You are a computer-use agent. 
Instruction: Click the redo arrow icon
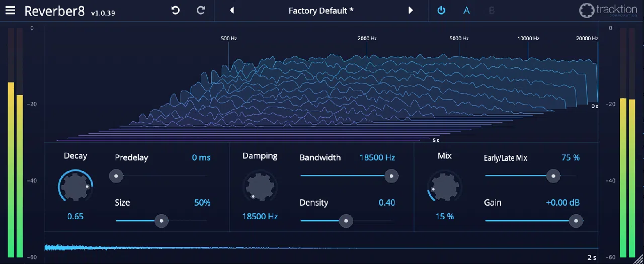[x=201, y=10]
